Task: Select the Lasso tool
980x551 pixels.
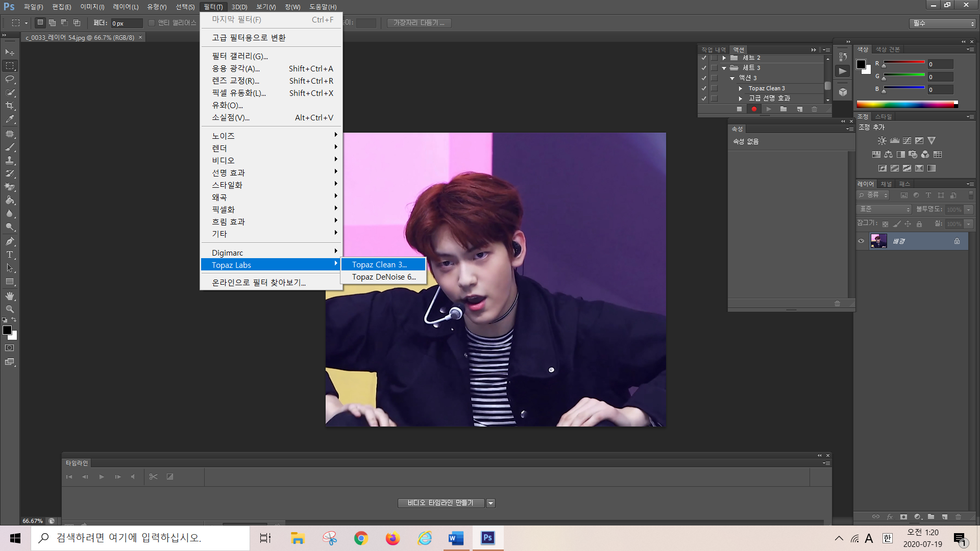Action: click(x=10, y=79)
